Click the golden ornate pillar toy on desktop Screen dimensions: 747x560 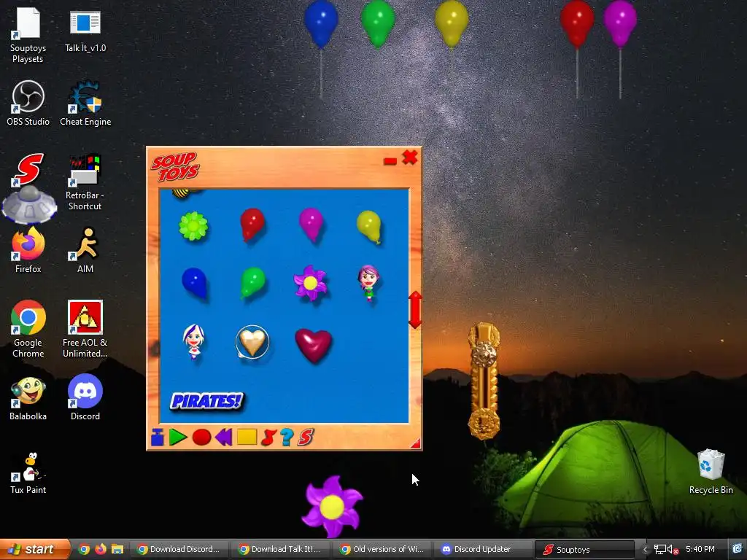[x=484, y=381]
